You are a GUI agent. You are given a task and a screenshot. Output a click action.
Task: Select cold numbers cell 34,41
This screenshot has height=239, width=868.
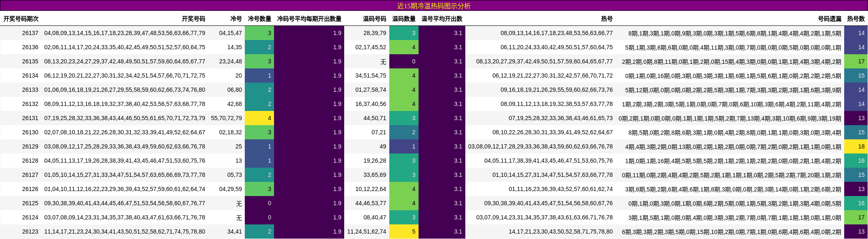point(234,231)
